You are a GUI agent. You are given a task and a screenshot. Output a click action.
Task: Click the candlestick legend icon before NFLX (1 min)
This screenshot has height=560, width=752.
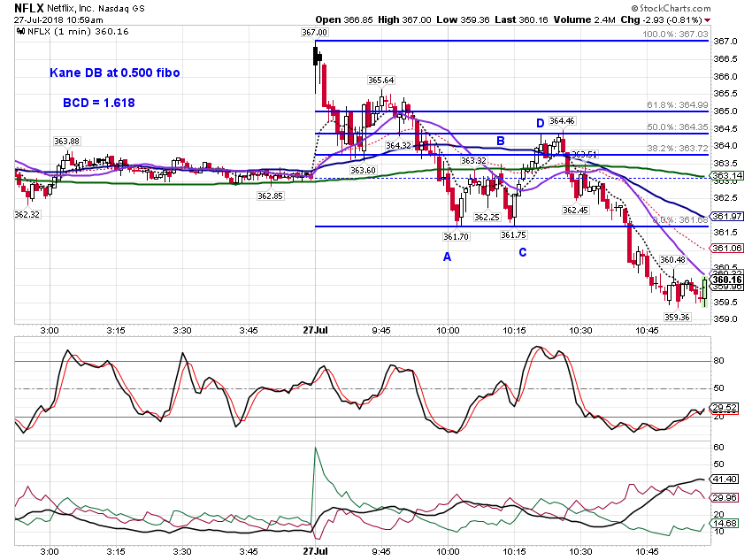(x=20, y=32)
